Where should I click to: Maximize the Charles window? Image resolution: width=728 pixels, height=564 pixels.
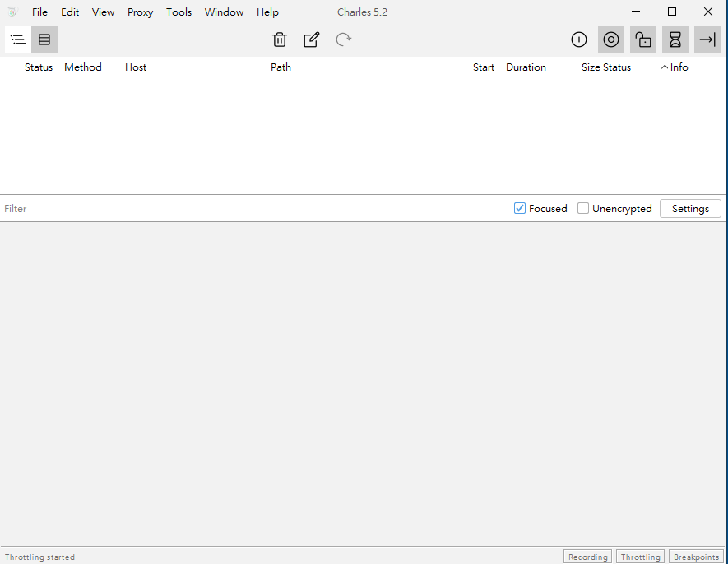(672, 12)
